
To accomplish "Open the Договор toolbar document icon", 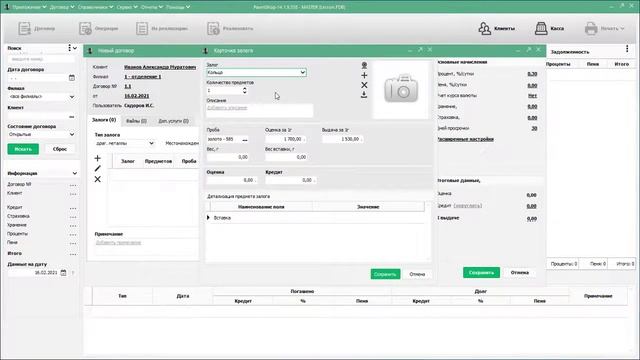I will click(24, 29).
